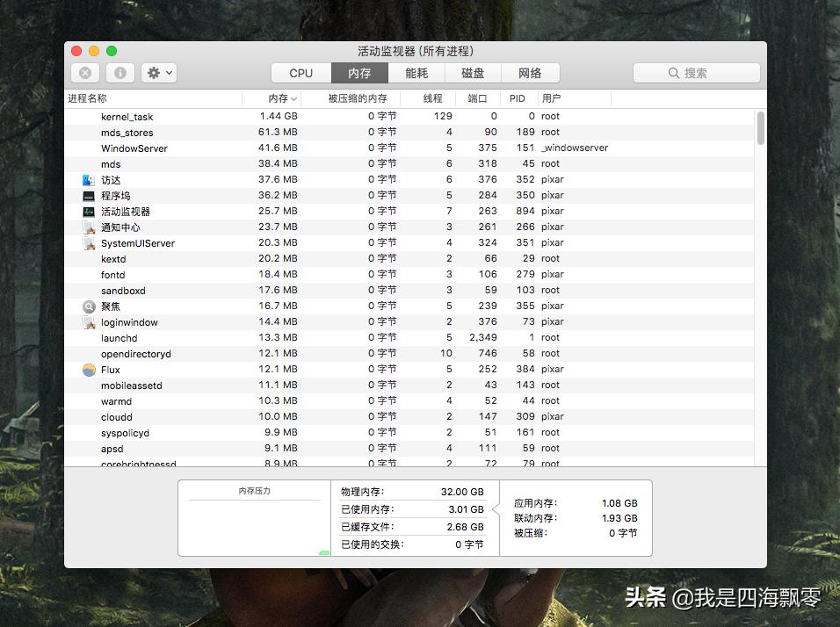Open the 磁盘 tab
Viewport: 840px width, 627px height.
[473, 73]
